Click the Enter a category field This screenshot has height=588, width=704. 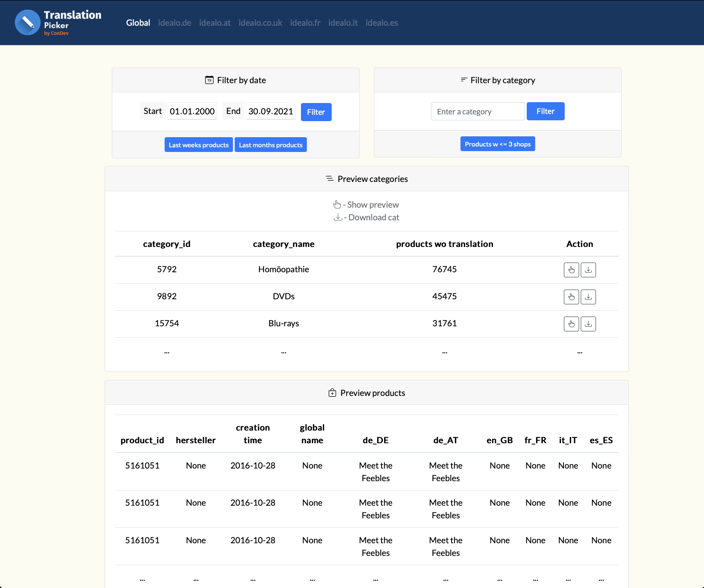477,111
